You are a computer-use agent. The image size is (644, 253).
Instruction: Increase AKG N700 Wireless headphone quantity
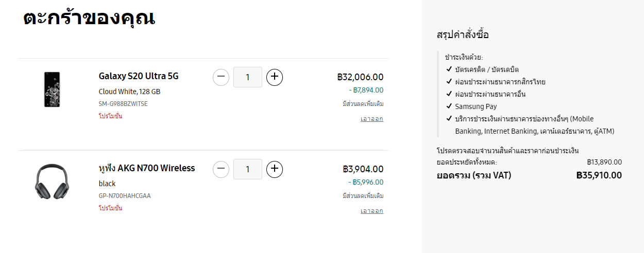click(x=275, y=169)
